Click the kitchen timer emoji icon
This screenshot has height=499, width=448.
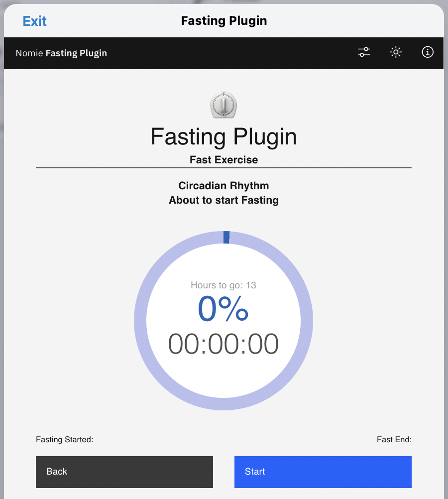224,105
